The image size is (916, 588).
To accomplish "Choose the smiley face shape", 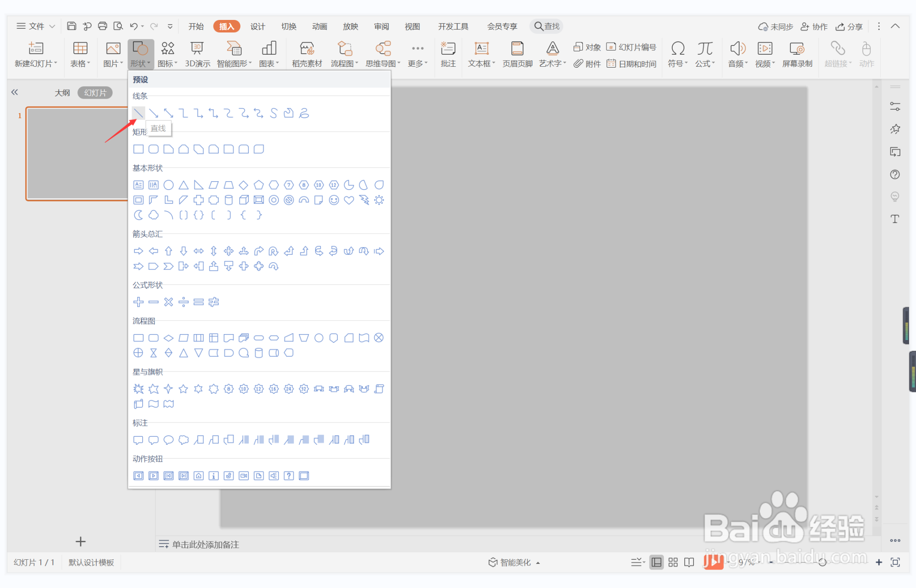I will pos(334,200).
